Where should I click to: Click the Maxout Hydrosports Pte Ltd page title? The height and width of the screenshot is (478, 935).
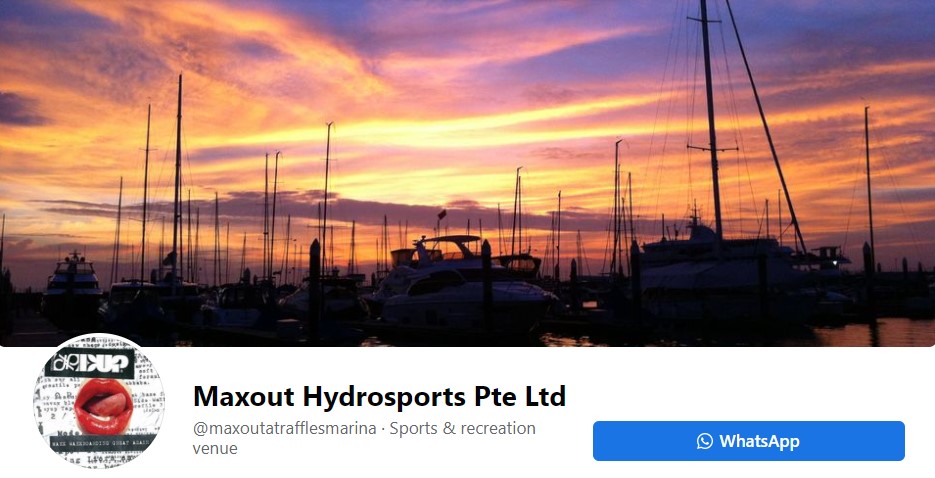[x=379, y=396]
